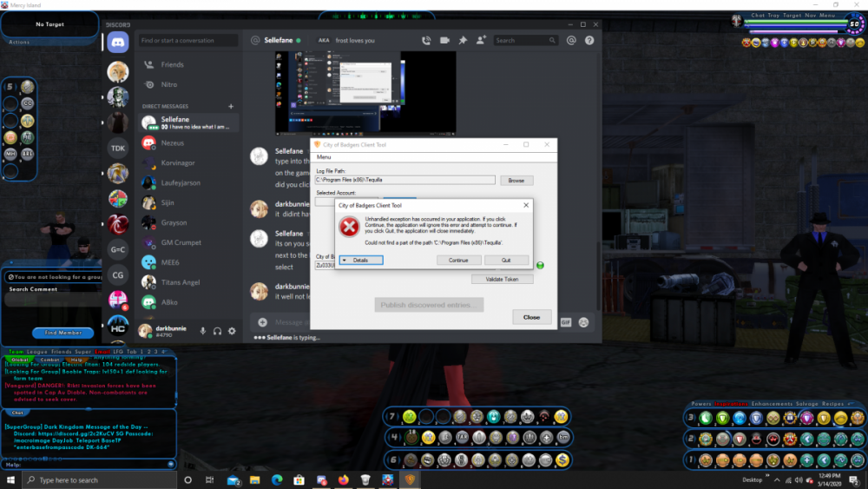Click the Browse button for log path
The width and height of the screenshot is (868, 489).
click(x=516, y=181)
